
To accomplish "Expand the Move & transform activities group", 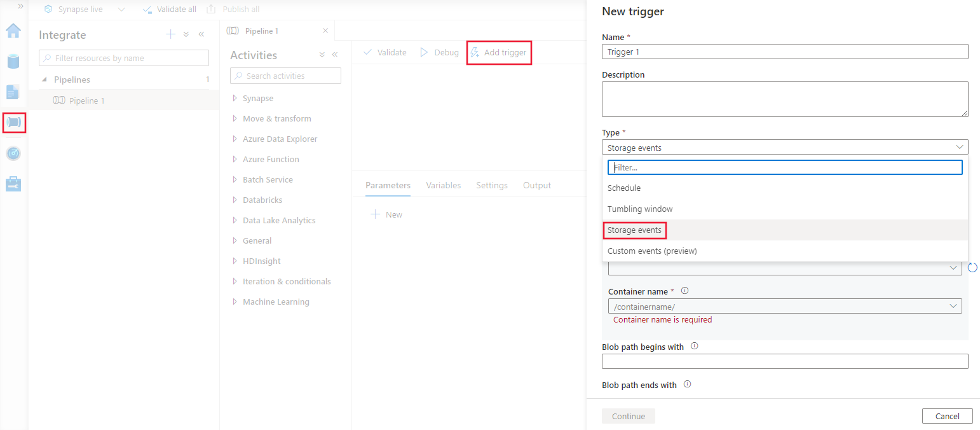I will tap(276, 118).
